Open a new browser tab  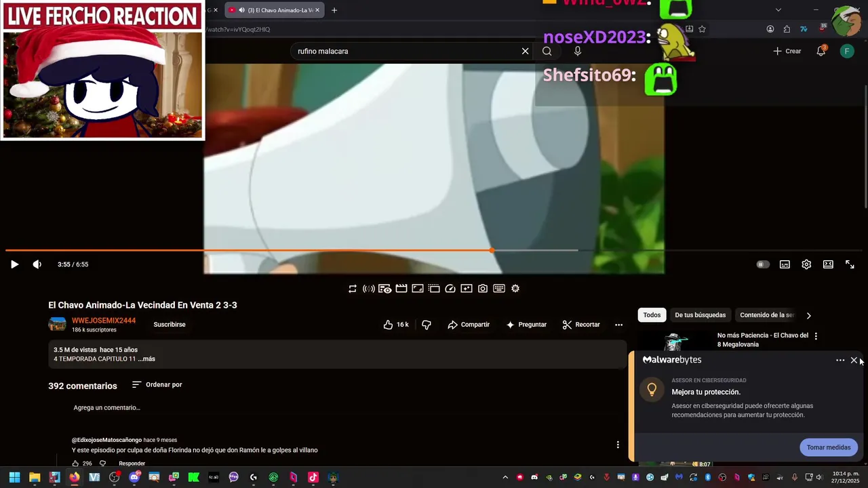click(334, 10)
